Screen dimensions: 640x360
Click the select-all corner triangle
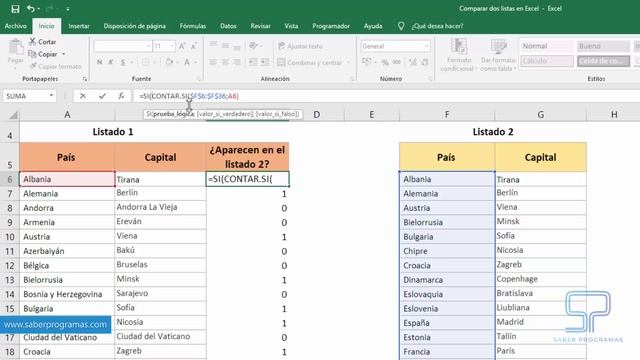(x=13, y=115)
